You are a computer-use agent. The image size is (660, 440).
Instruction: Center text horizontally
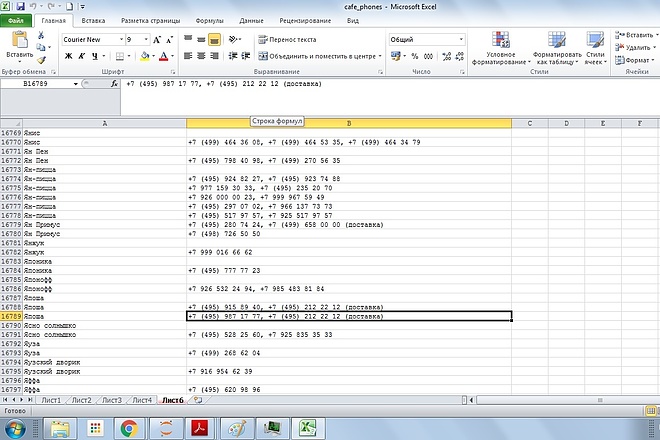click(x=201, y=56)
